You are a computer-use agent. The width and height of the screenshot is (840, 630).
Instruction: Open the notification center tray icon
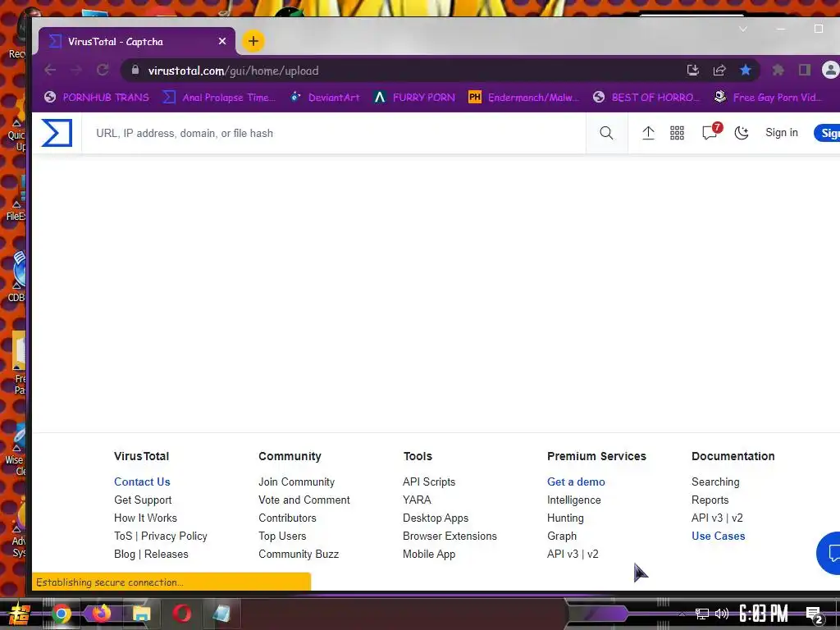(x=815, y=614)
